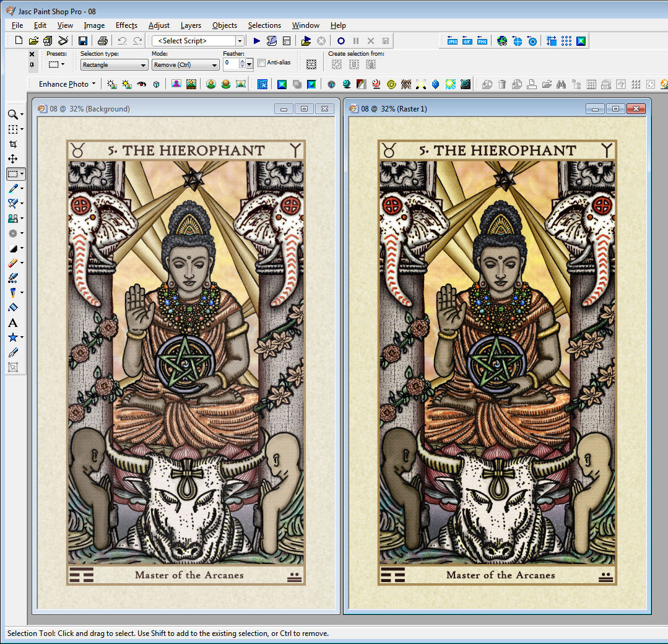This screenshot has width=668, height=644.
Task: Enable the Anti-alias checkbox
Action: click(261, 63)
